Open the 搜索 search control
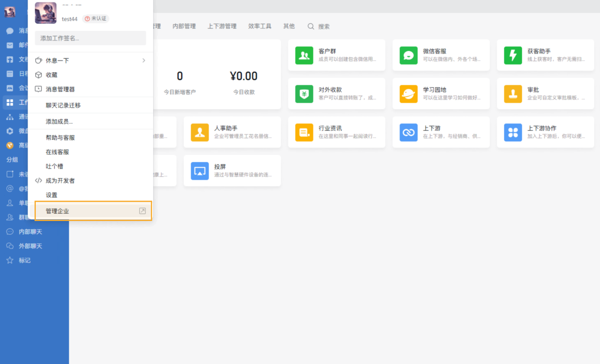 [x=319, y=26]
